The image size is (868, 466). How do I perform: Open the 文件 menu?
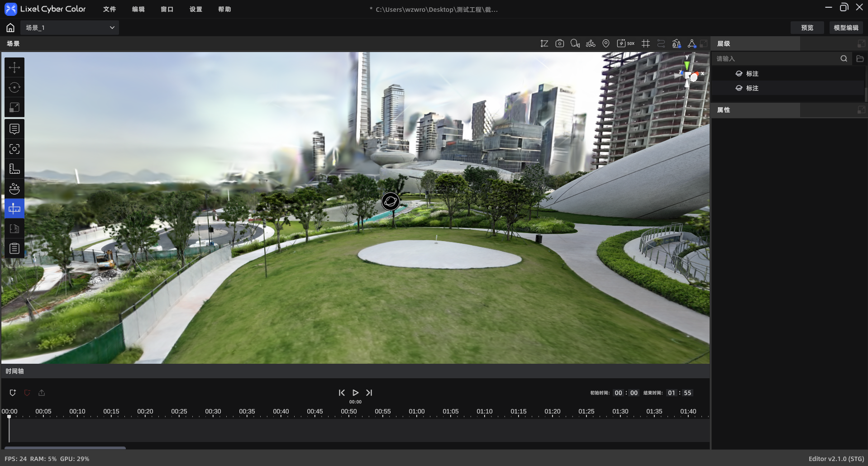point(110,9)
